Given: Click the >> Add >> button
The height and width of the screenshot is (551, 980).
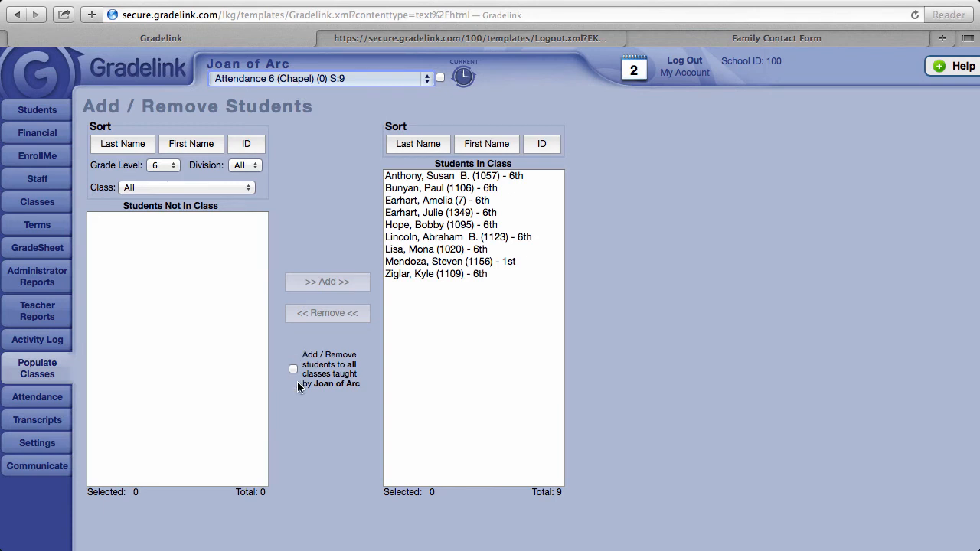Looking at the screenshot, I should 328,282.
